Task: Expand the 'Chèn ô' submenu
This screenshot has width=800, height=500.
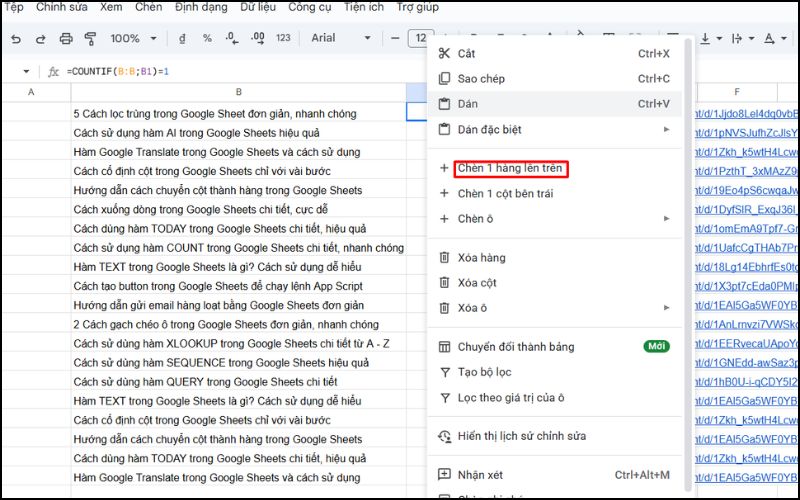Action: 666,218
